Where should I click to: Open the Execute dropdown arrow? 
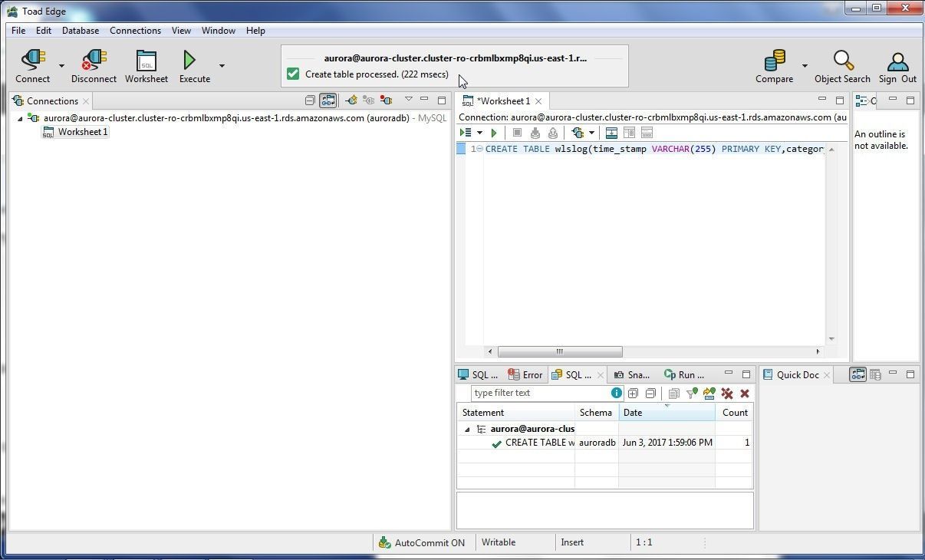222,66
